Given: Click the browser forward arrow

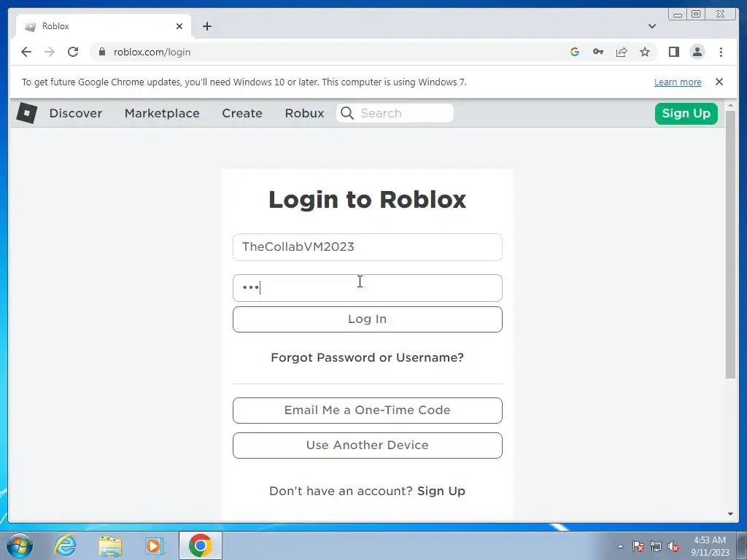Looking at the screenshot, I should pyautogui.click(x=50, y=52).
